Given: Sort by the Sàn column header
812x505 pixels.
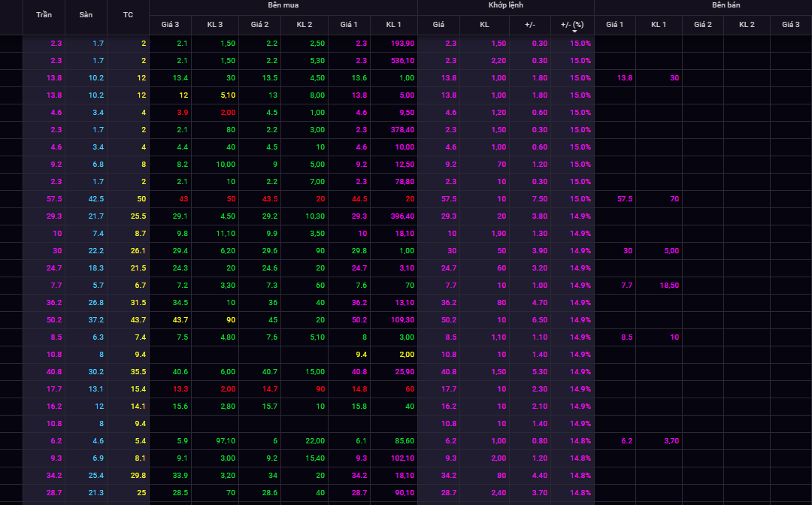Looking at the screenshot, I should 86,14.
